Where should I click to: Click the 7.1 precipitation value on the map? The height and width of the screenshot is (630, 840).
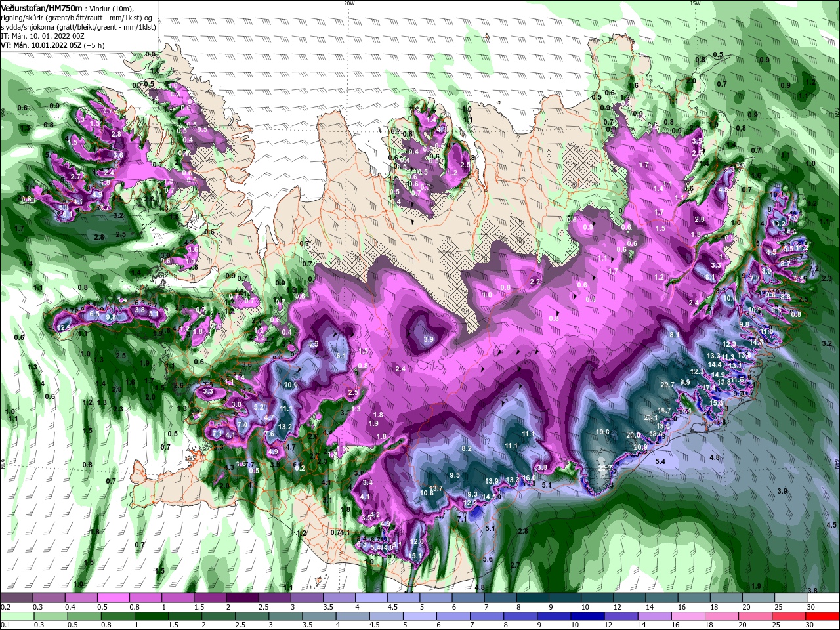(462, 519)
